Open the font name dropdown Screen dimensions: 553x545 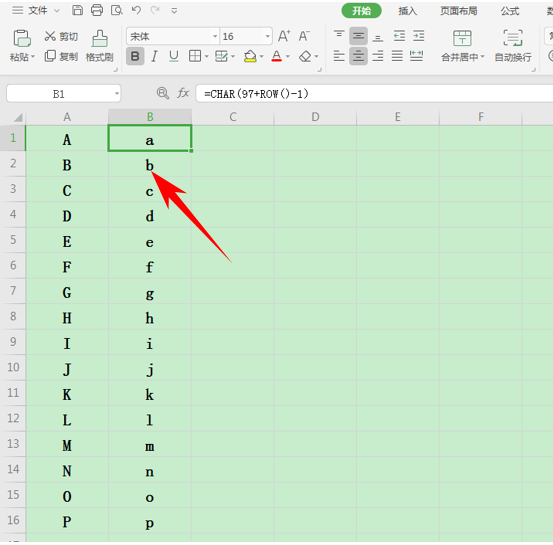[215, 36]
